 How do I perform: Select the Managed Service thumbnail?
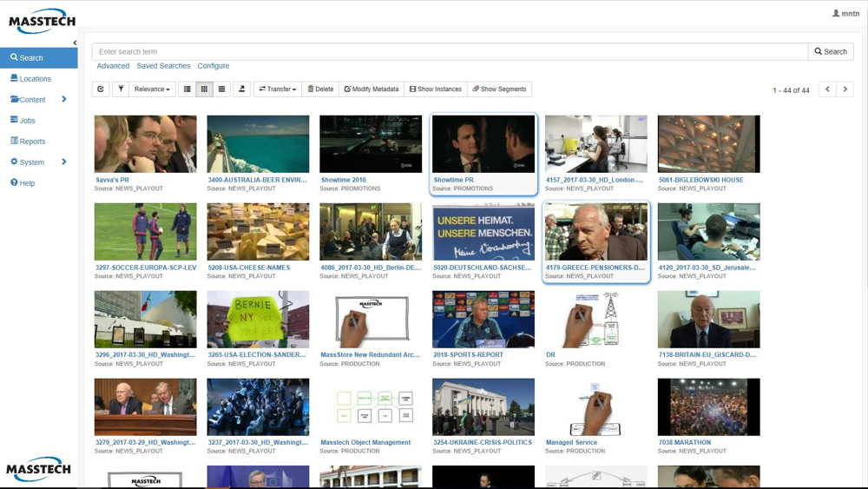(596, 407)
